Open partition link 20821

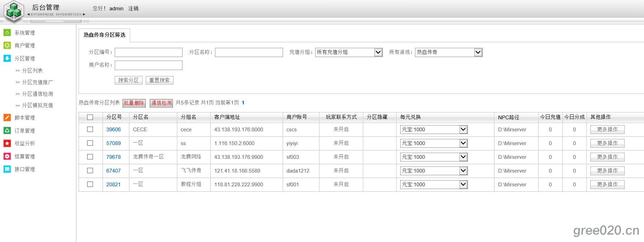coord(113,185)
